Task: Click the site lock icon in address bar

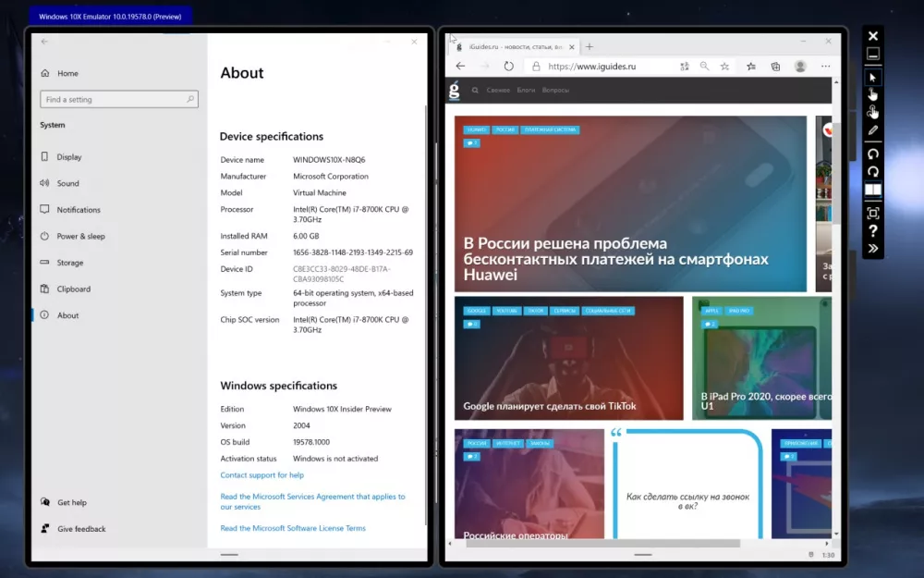Action: pos(536,66)
